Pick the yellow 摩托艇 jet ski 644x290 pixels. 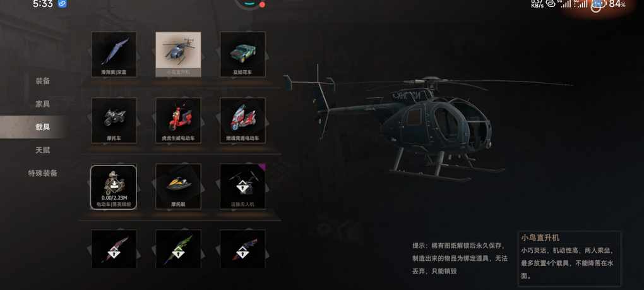pyautogui.click(x=178, y=186)
